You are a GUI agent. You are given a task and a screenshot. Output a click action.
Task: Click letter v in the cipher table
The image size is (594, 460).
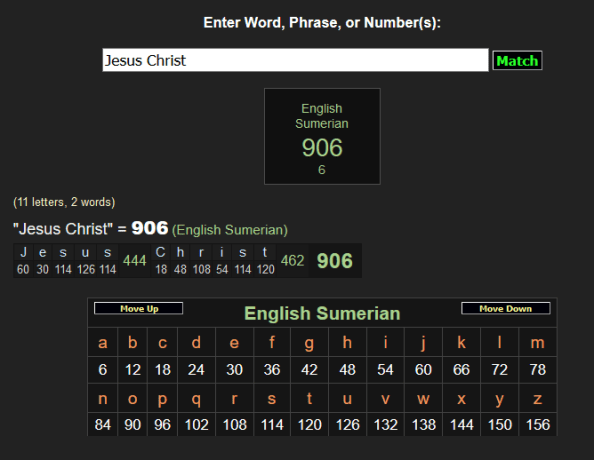385,399
